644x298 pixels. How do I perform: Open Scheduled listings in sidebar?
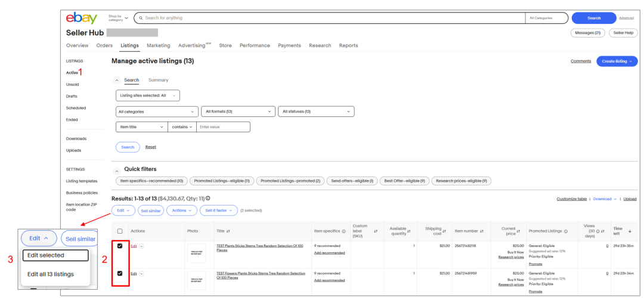[x=76, y=108]
